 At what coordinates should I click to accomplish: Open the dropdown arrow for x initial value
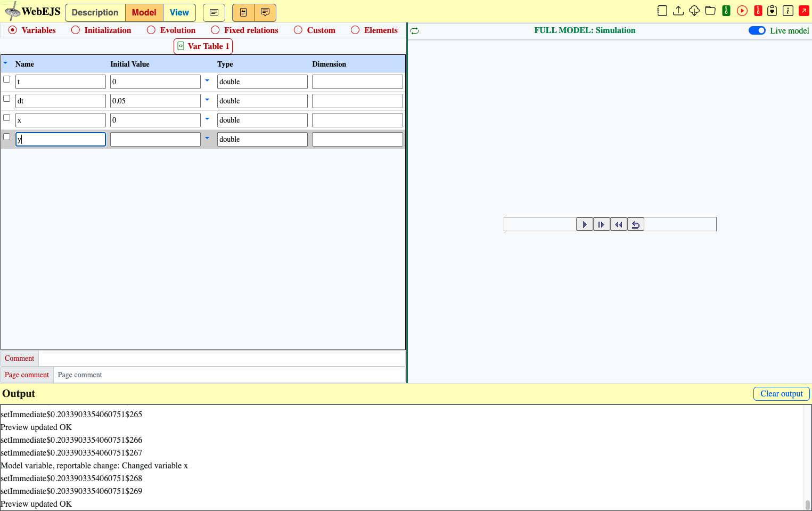(x=207, y=119)
